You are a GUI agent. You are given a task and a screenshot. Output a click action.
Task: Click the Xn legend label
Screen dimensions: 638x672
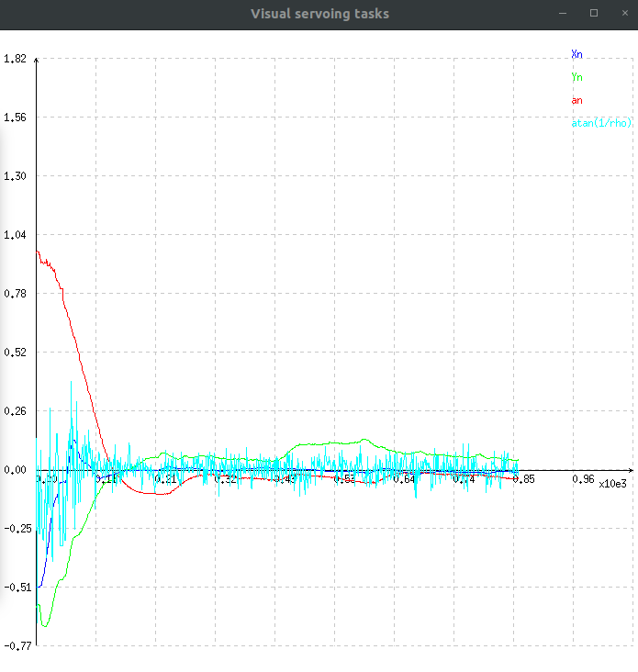click(576, 54)
